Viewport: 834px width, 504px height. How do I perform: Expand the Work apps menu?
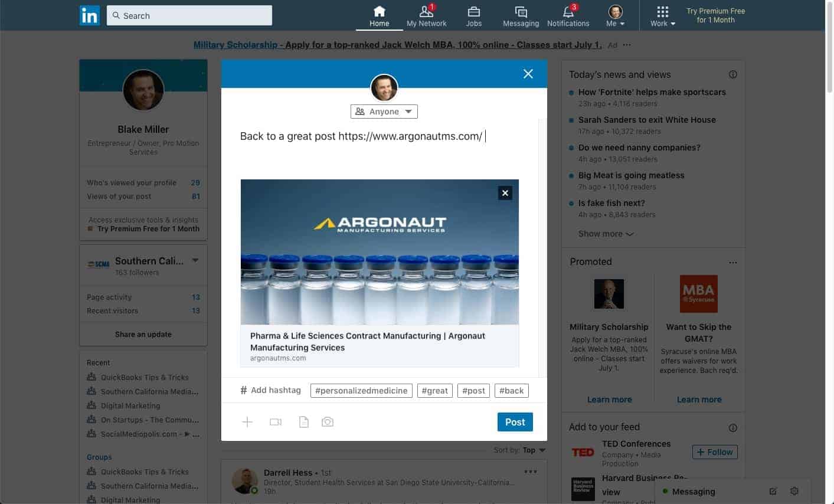[662, 16]
